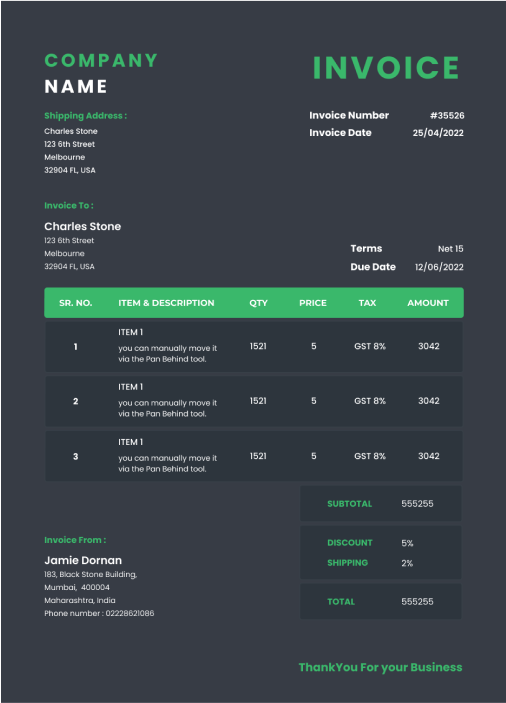Screen dimensions: 506x703
Task: Select GST 8% in row 2
Action: 370,401
